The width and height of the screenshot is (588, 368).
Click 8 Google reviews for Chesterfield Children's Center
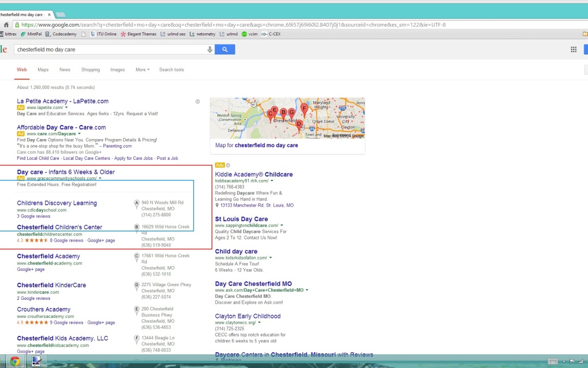pos(66,241)
